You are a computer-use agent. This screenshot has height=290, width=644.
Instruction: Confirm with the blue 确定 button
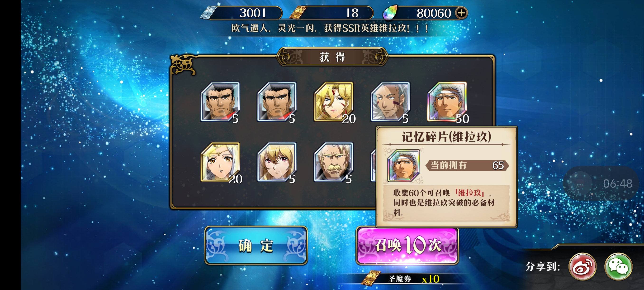pos(256,245)
